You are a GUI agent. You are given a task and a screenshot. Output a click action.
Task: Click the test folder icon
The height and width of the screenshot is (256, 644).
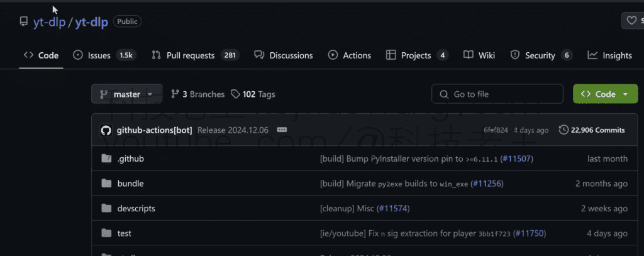coord(106,233)
